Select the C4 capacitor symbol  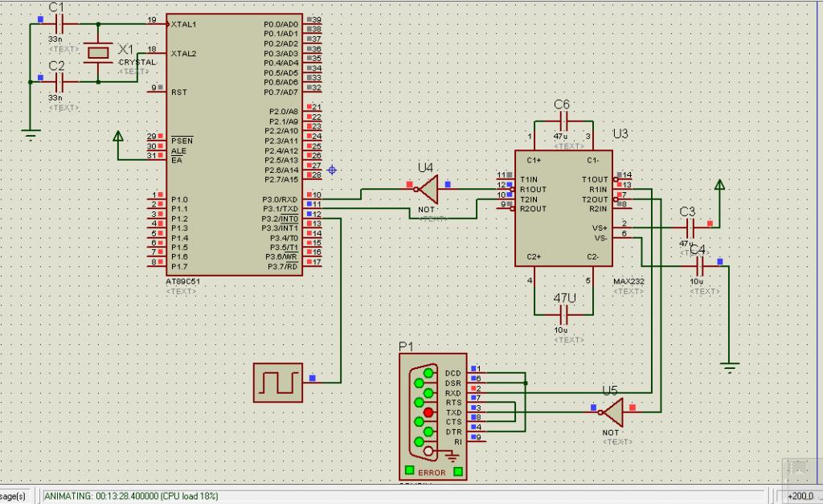[x=700, y=266]
